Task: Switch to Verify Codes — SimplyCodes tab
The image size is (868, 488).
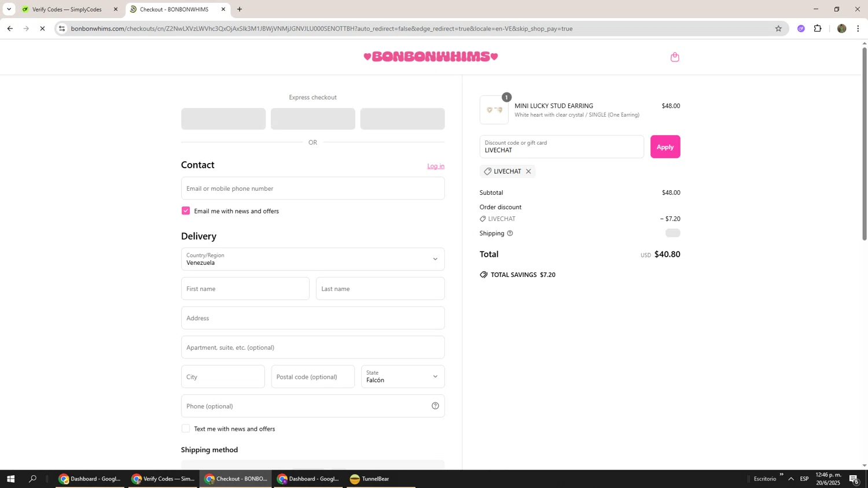Action: (x=67, y=9)
